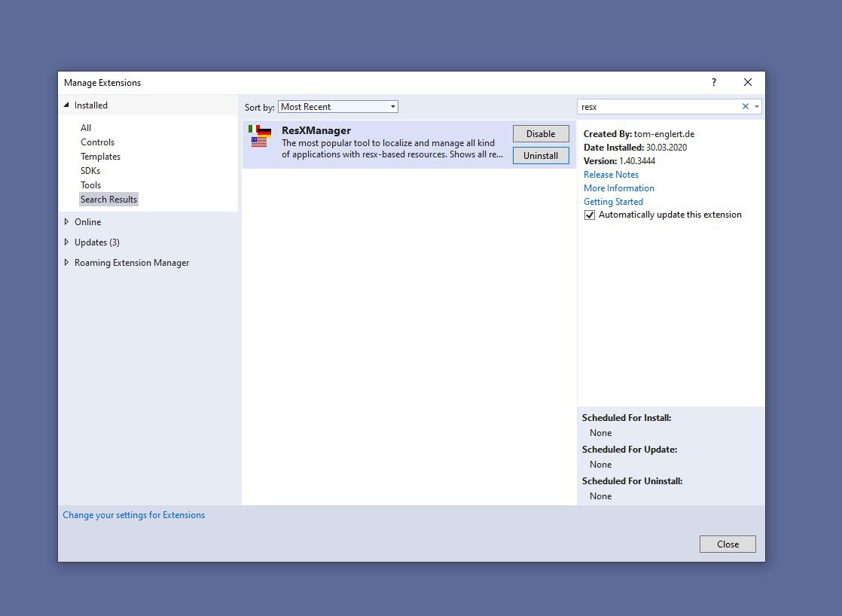Click the Installed tree label
Image resolution: width=842 pixels, height=616 pixels.
pyautogui.click(x=90, y=105)
